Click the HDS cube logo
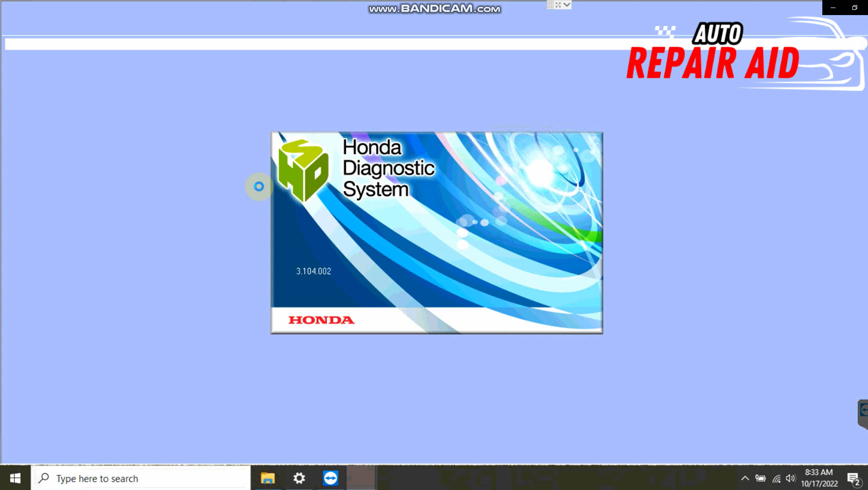The image size is (868, 490). click(303, 170)
